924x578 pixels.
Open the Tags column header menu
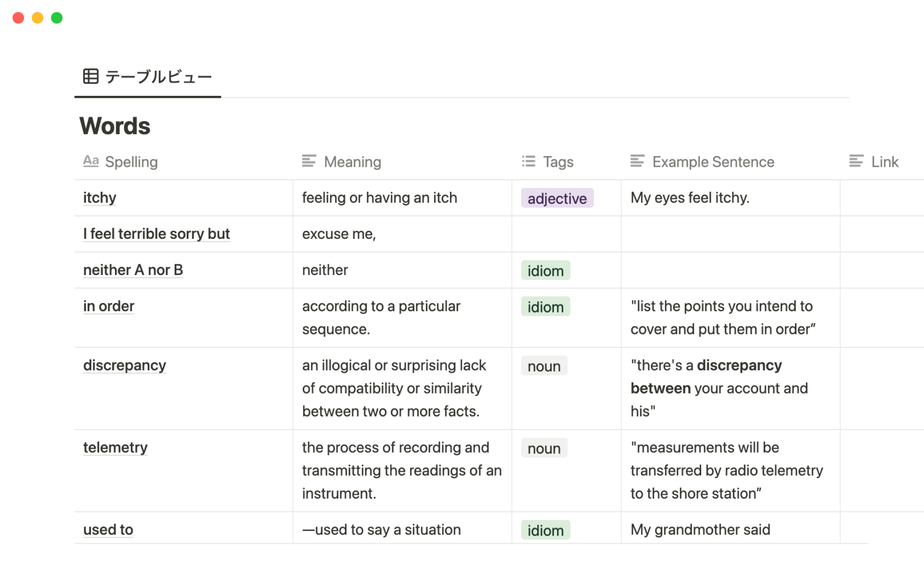pos(558,162)
